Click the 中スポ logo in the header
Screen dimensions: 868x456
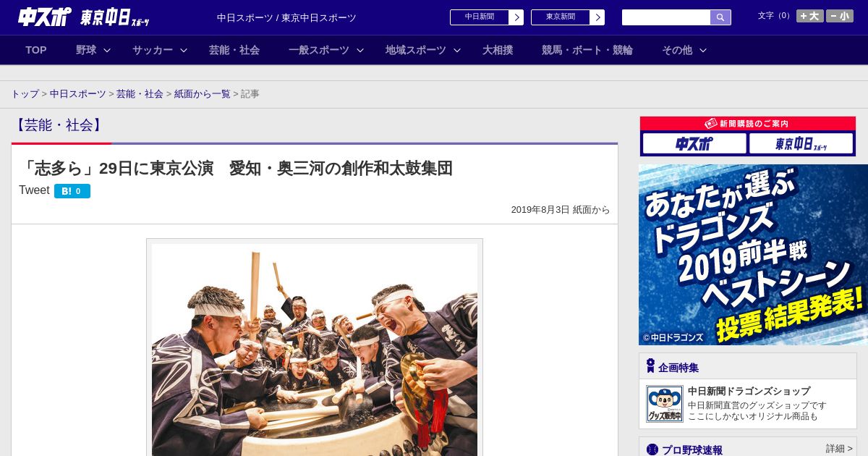(44, 17)
